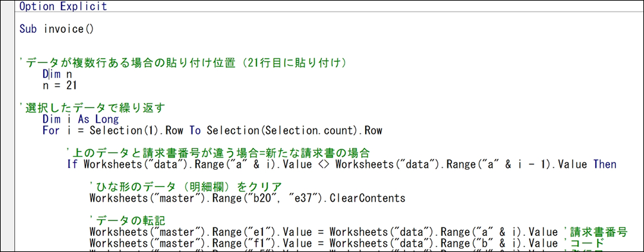Click the If keyword of the Worksheets comparison

coord(73,165)
